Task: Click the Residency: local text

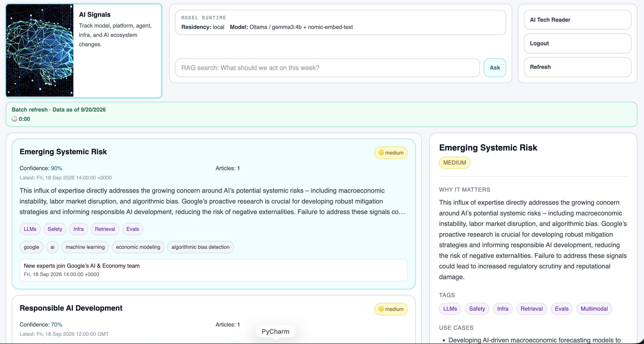Action: pos(203,27)
